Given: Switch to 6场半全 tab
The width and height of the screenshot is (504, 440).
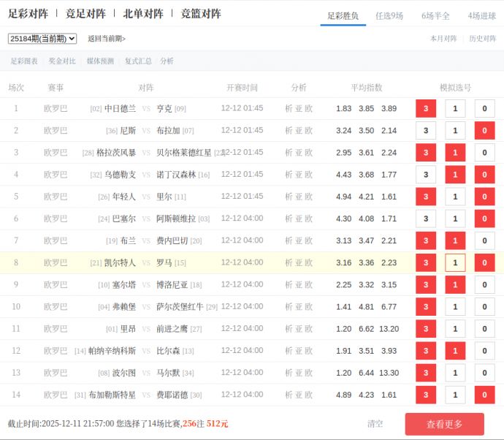Looking at the screenshot, I should coord(435,15).
